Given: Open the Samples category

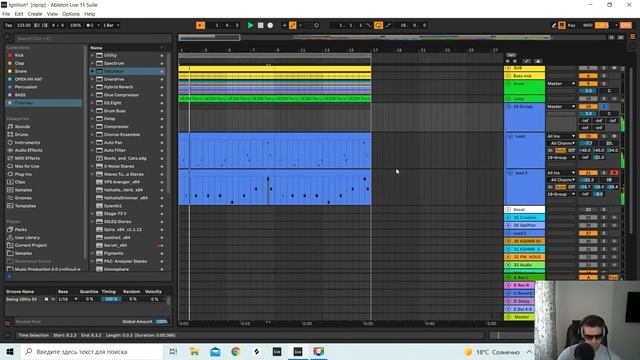Looking at the screenshot, I should [x=23, y=190].
